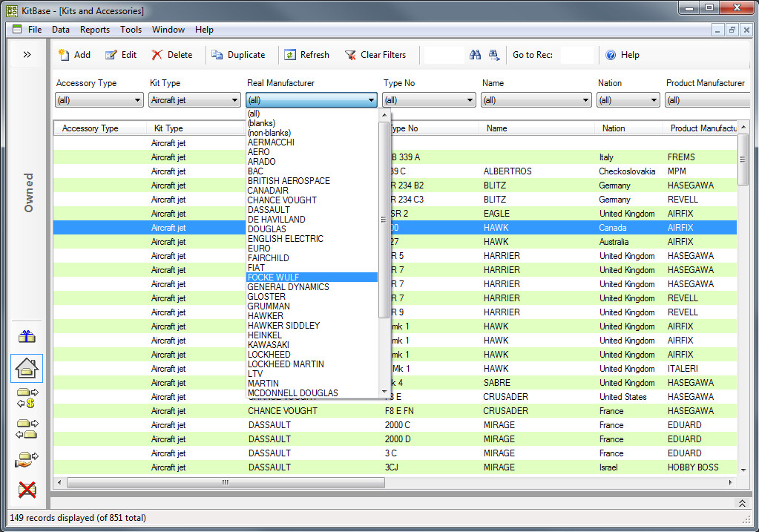The height and width of the screenshot is (532, 759).
Task: Click the grid horizontal scrollbar thumb
Action: (x=226, y=482)
